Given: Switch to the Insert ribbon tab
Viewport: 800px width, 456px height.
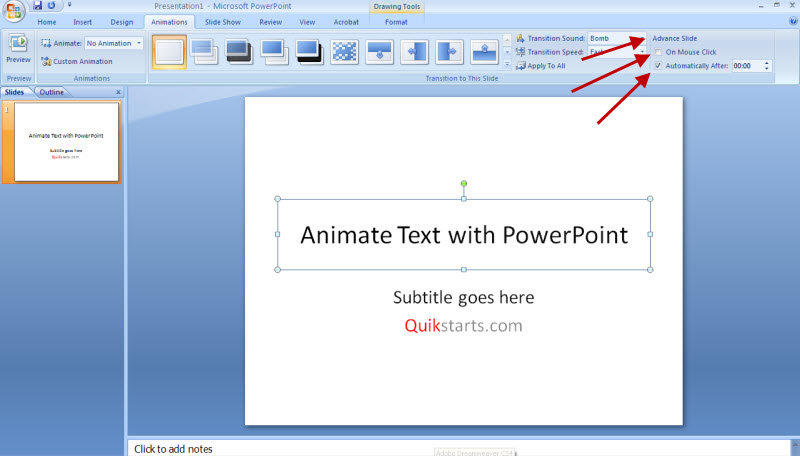Looking at the screenshot, I should tap(83, 22).
